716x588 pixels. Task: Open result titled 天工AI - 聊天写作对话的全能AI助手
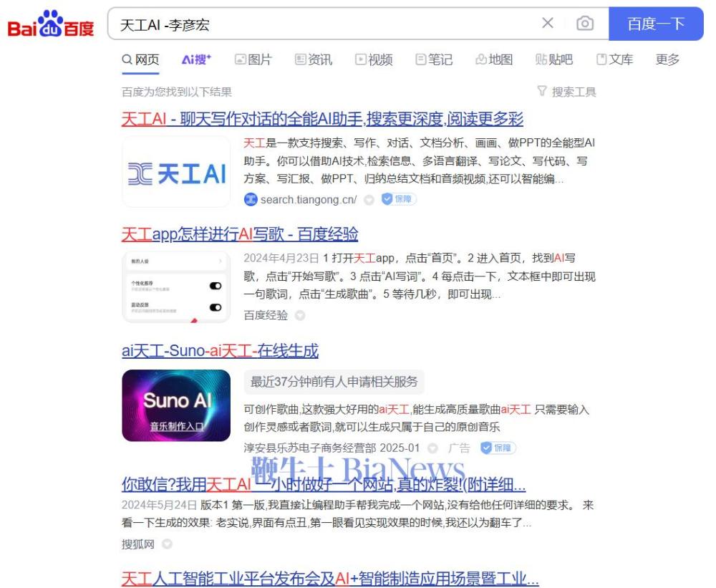coord(322,119)
